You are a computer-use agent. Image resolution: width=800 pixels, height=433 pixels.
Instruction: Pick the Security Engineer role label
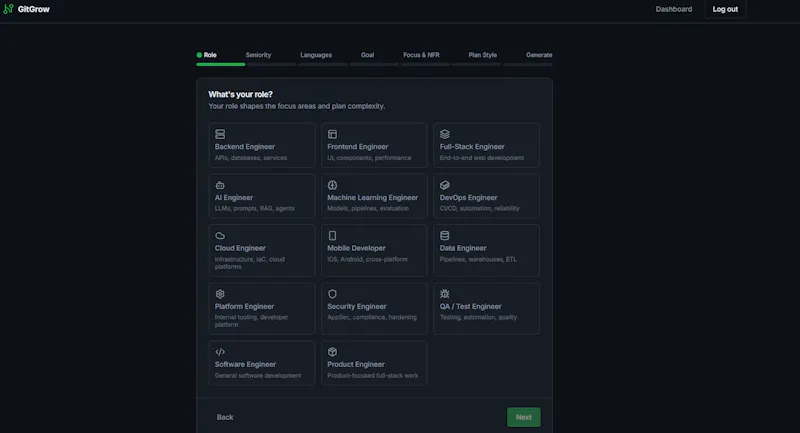tap(357, 307)
